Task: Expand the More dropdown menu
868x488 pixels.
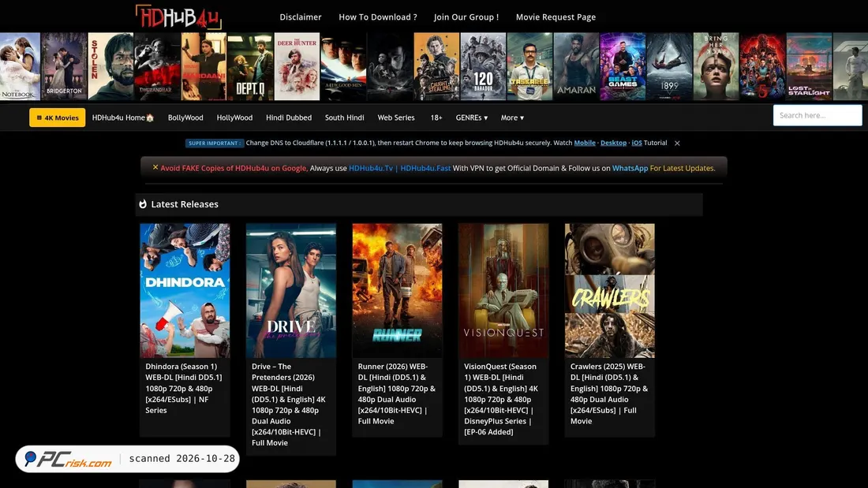Action: [512, 117]
